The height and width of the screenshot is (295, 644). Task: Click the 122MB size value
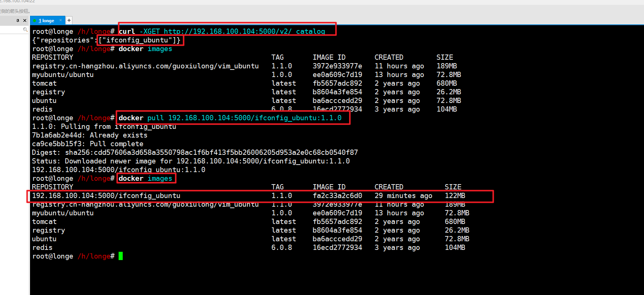click(455, 196)
